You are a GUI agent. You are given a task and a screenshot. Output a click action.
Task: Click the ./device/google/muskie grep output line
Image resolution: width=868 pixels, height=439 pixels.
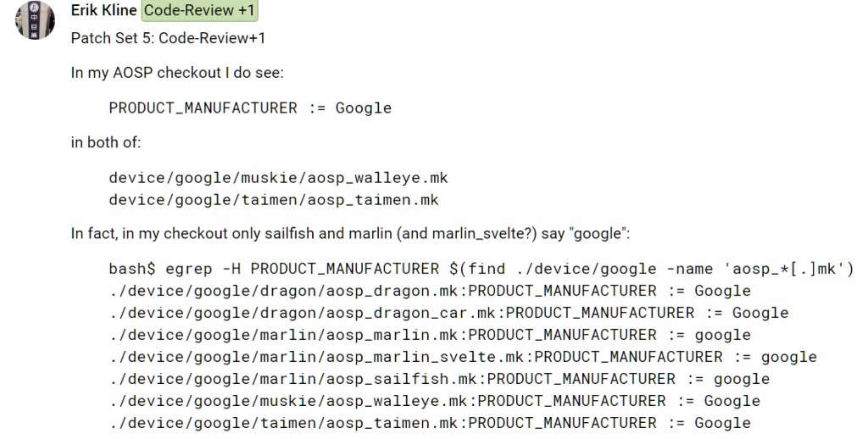pyautogui.click(x=435, y=401)
